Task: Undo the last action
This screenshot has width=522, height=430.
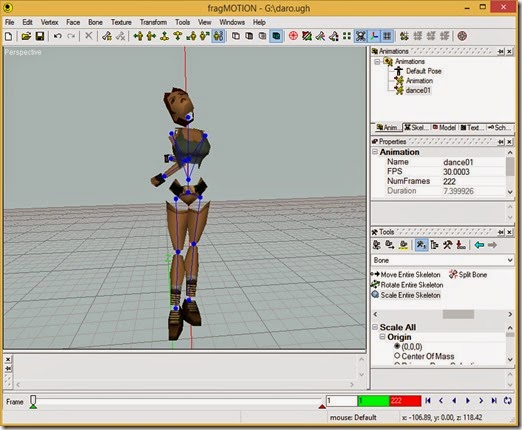Action: pyautogui.click(x=58, y=36)
